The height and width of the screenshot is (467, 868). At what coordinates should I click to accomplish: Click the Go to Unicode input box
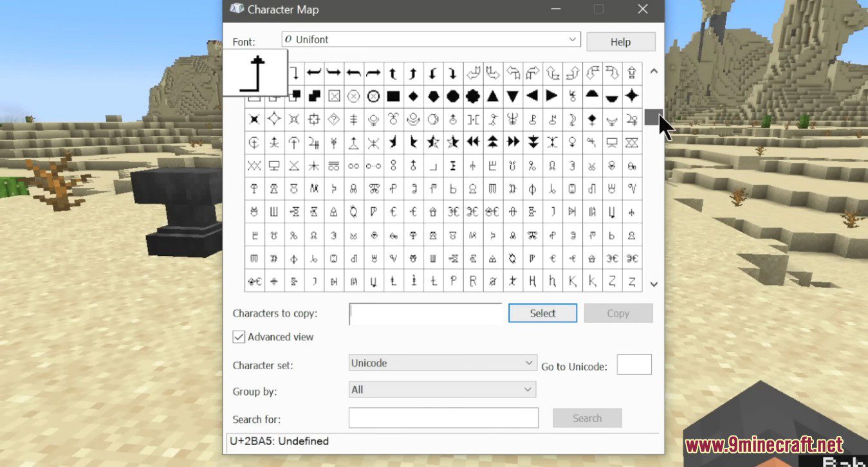(634, 364)
